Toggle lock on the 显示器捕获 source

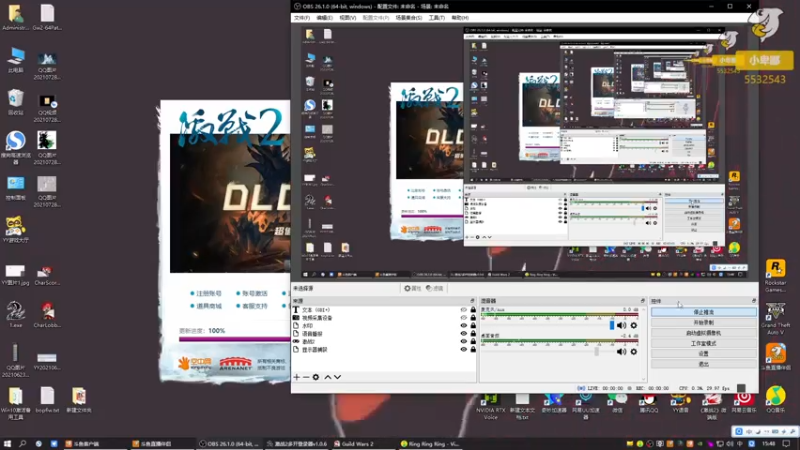pyautogui.click(x=473, y=349)
